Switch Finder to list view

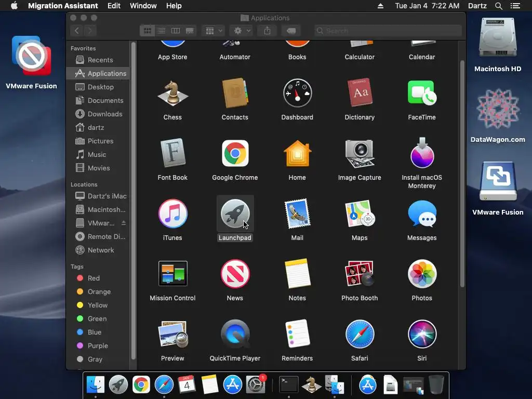pos(162,31)
